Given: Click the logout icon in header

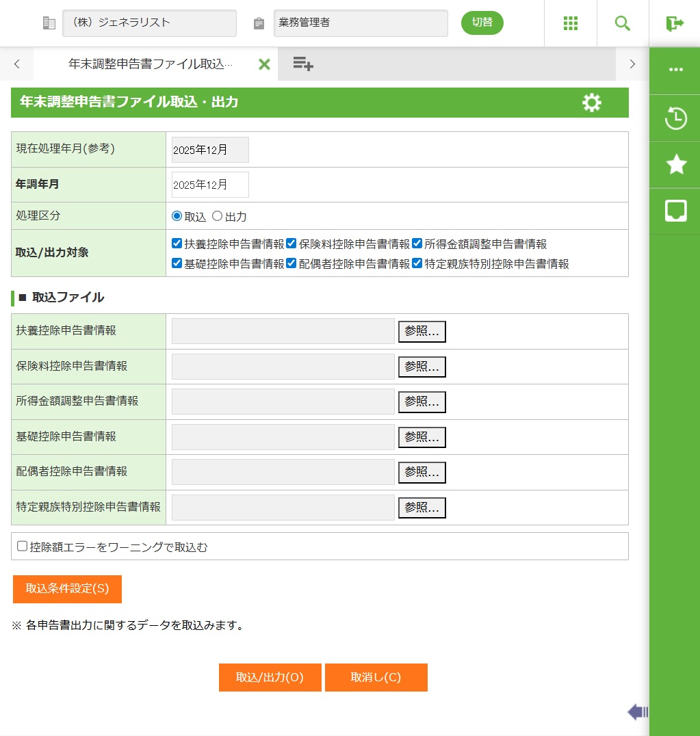Looking at the screenshot, I should point(674,23).
